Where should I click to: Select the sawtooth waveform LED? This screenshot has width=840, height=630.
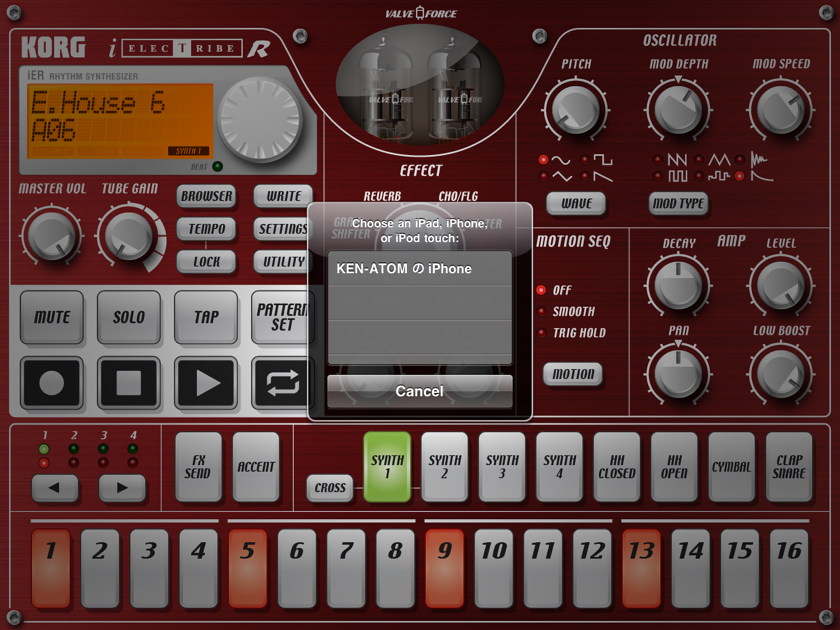584,176
